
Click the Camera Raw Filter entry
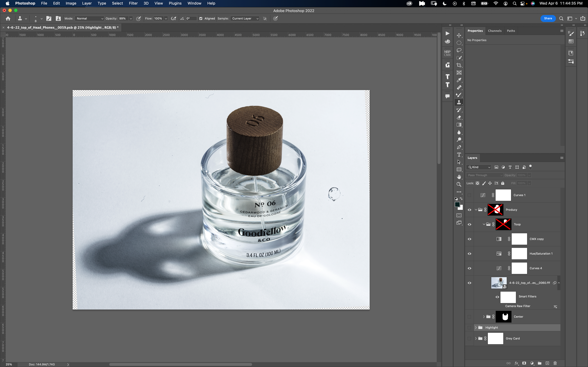click(x=518, y=306)
